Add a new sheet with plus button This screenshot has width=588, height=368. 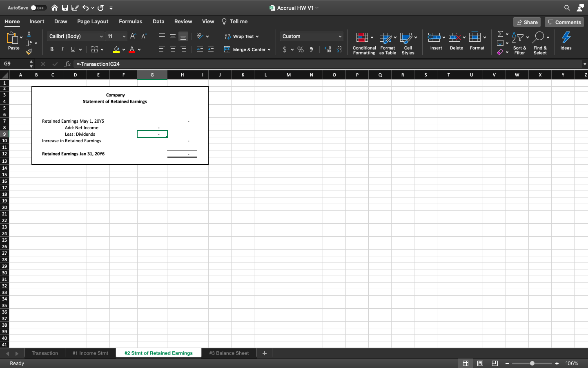tap(264, 353)
